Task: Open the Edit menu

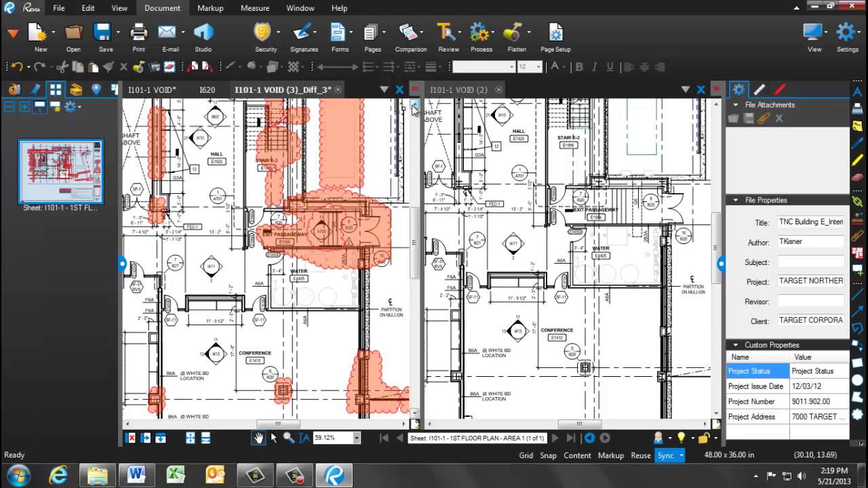Action: point(88,8)
